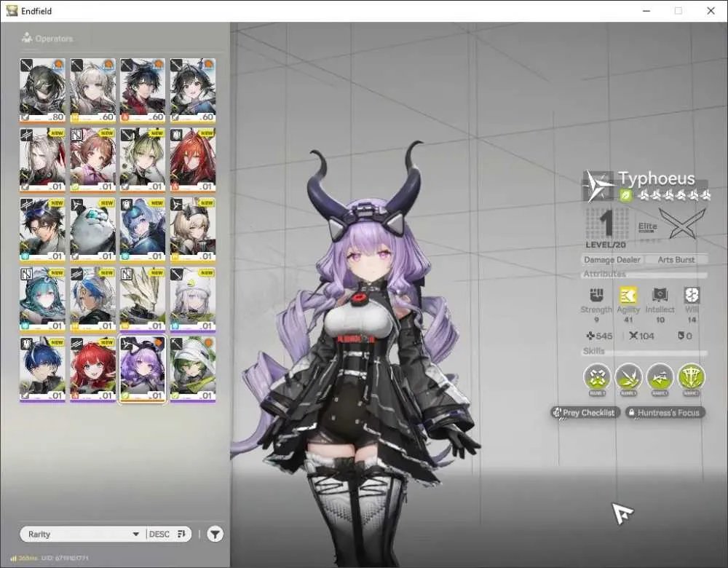Select the purple-haired Typhoeus card
Image resolution: width=728 pixels, height=568 pixels.
click(x=143, y=368)
